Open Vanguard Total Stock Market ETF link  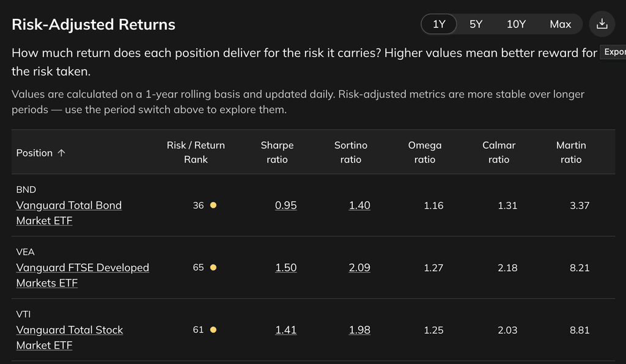pyautogui.click(x=70, y=337)
